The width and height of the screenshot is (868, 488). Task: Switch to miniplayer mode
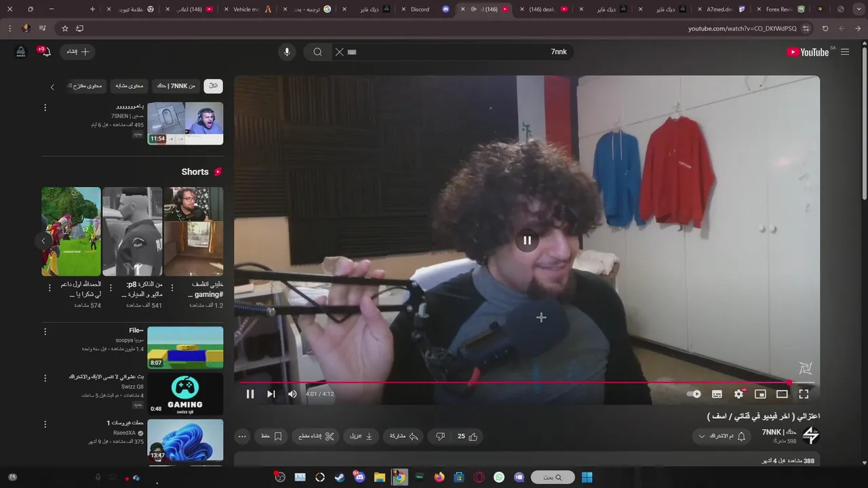click(x=760, y=394)
